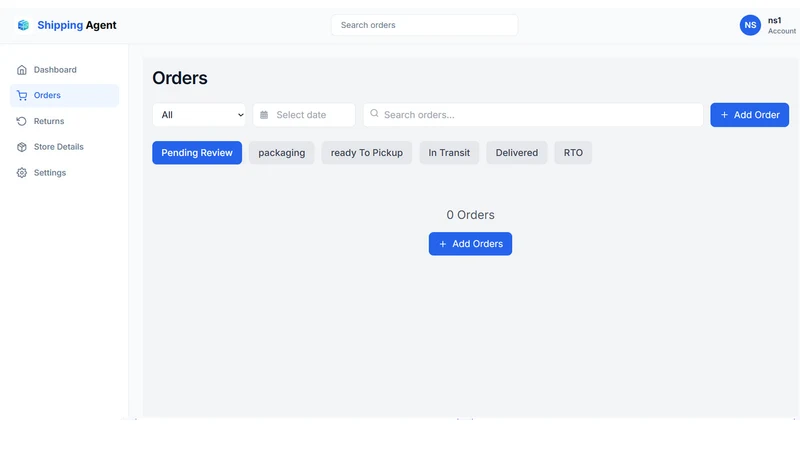This screenshot has width=800, height=450.
Task: Expand the All filter dropdown
Action: coord(199,115)
